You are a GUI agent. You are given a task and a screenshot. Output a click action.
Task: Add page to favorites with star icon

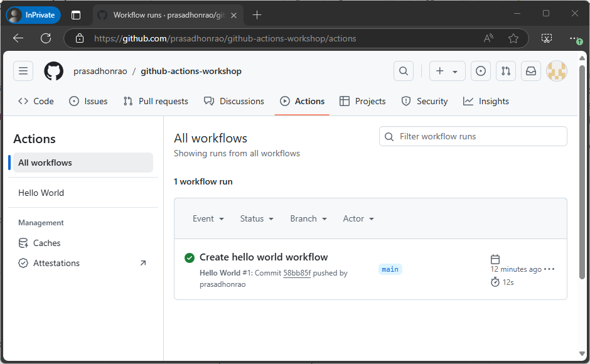coord(513,38)
